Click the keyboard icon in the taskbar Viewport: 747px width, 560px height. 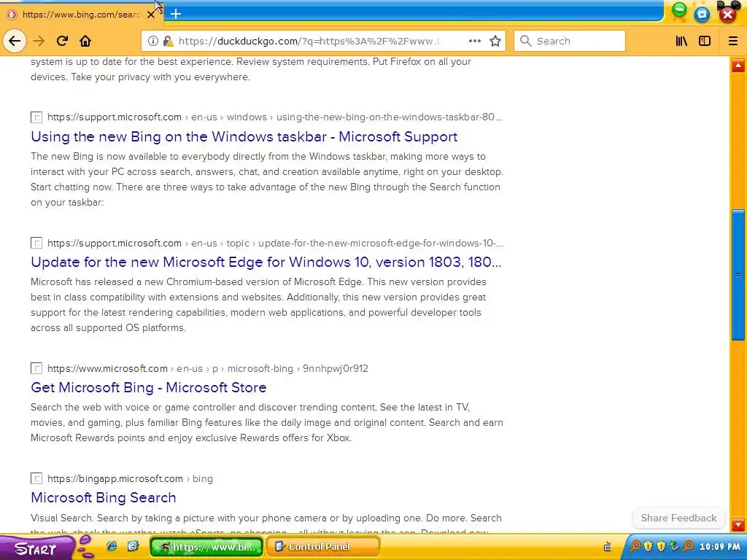608,547
